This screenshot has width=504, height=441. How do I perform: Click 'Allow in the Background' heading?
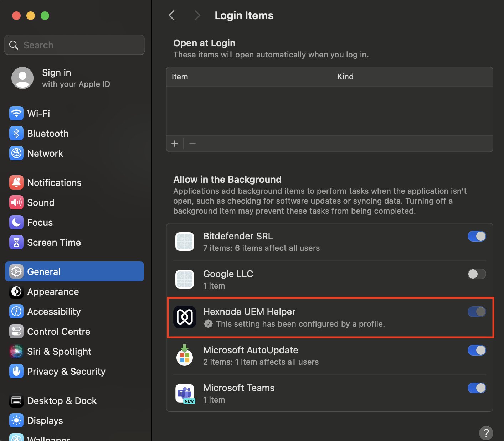tap(227, 180)
